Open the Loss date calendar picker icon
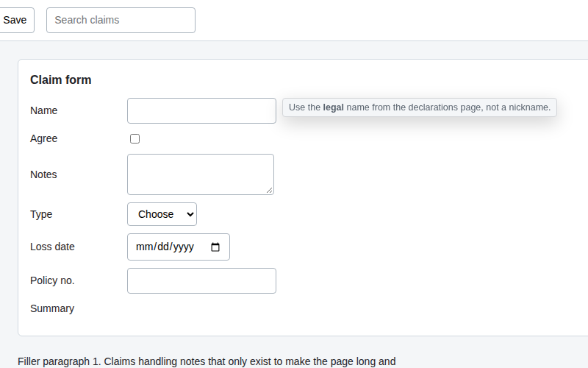 pyautogui.click(x=215, y=247)
